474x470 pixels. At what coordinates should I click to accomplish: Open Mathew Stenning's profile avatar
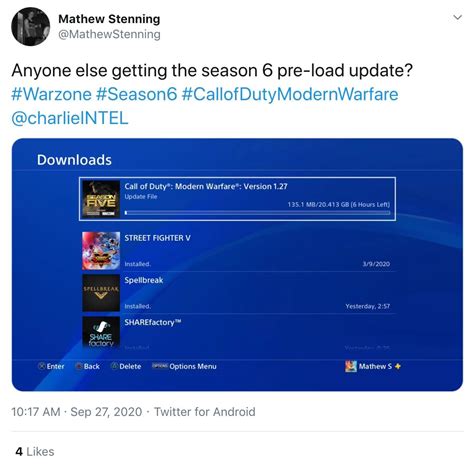[x=30, y=26]
